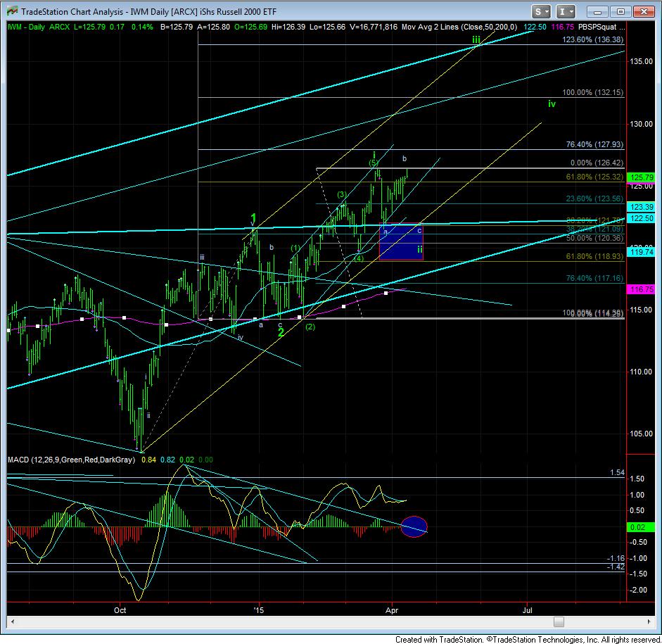The image size is (662, 644).
Task: Click the green 'iv' wave label at right
Action: tap(552, 104)
